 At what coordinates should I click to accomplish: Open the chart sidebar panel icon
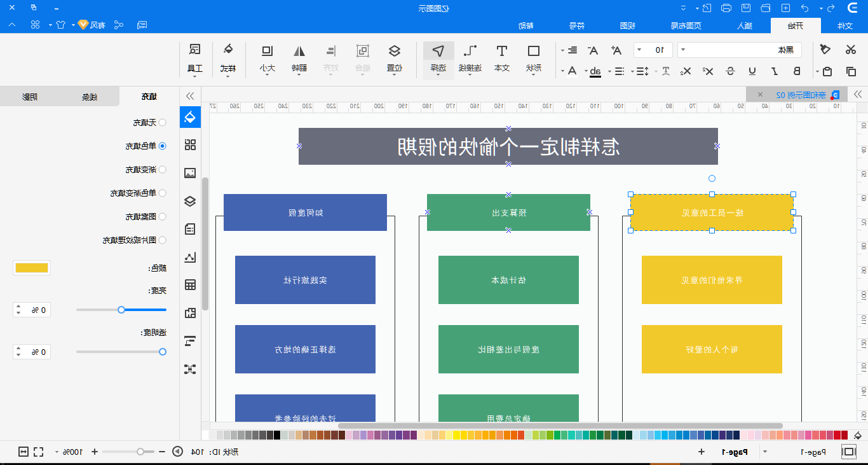[x=190, y=257]
